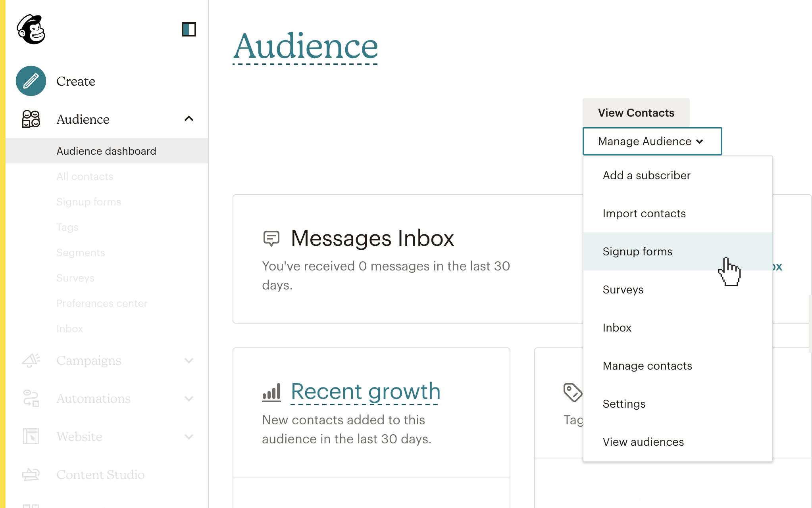Click the Audience people icon in sidebar

pyautogui.click(x=31, y=119)
